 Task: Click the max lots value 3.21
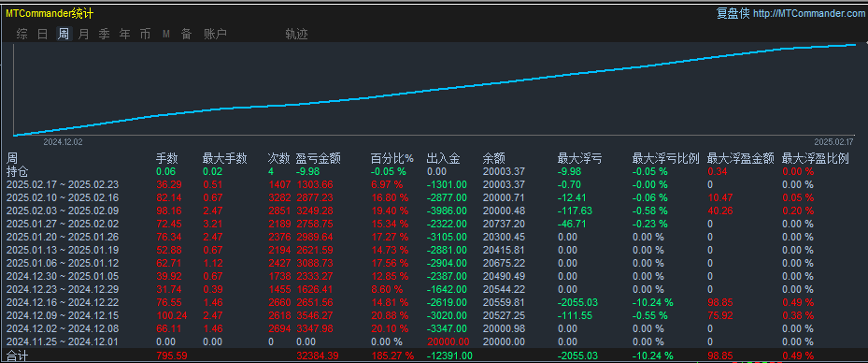pyautogui.click(x=213, y=224)
